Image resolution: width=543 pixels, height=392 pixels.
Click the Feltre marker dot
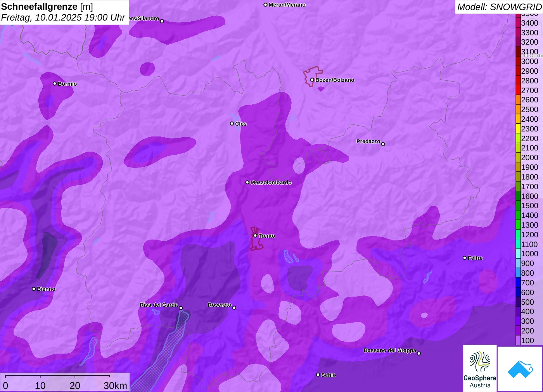pyautogui.click(x=465, y=258)
